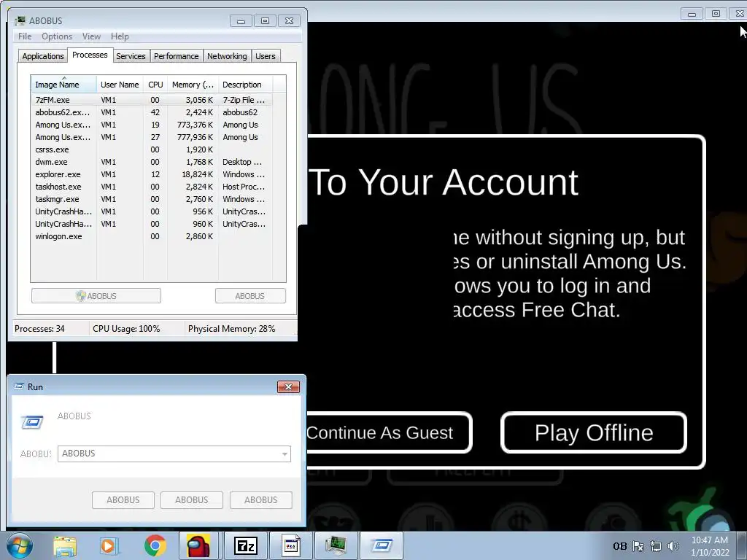The image size is (747, 560).
Task: Sort processes by Image Name column
Action: click(x=63, y=85)
